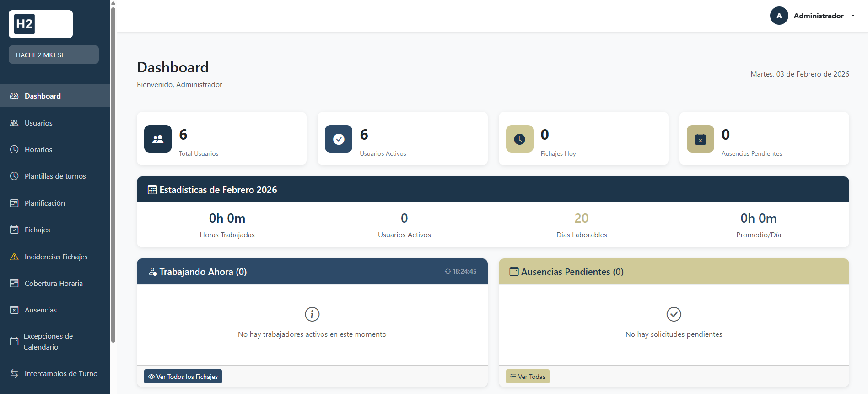This screenshot has height=394, width=868.
Task: Click the Usuarios Activos checkmark icon
Action: (339, 139)
